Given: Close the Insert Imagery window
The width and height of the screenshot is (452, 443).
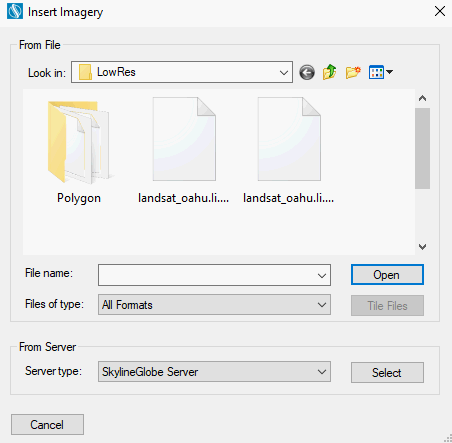Looking at the screenshot, I should point(440,11).
